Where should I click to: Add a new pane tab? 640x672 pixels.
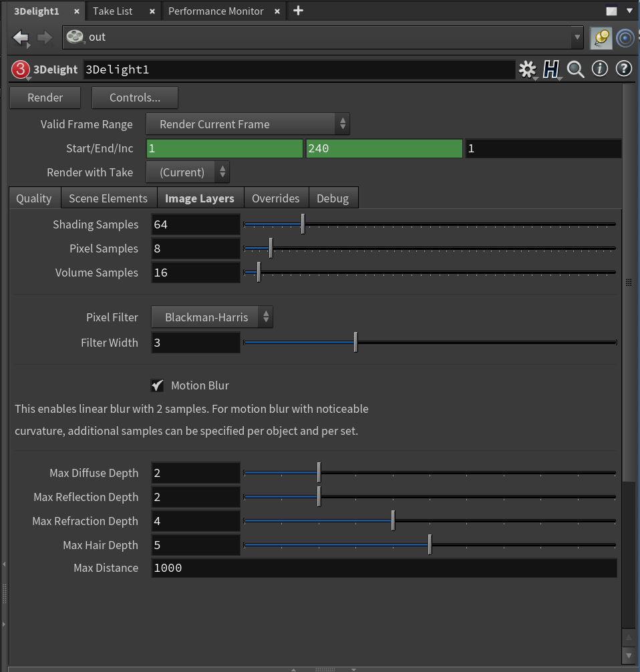[299, 11]
